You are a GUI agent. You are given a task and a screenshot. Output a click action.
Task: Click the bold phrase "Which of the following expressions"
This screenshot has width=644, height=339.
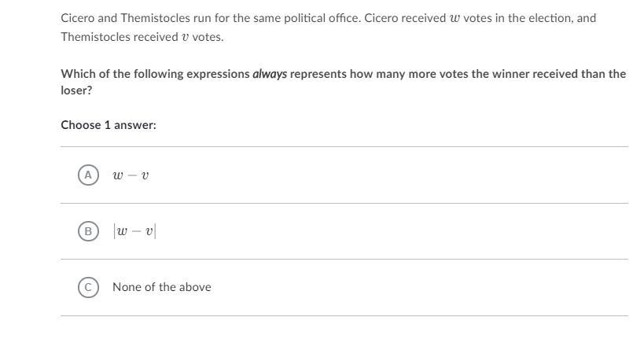point(155,74)
